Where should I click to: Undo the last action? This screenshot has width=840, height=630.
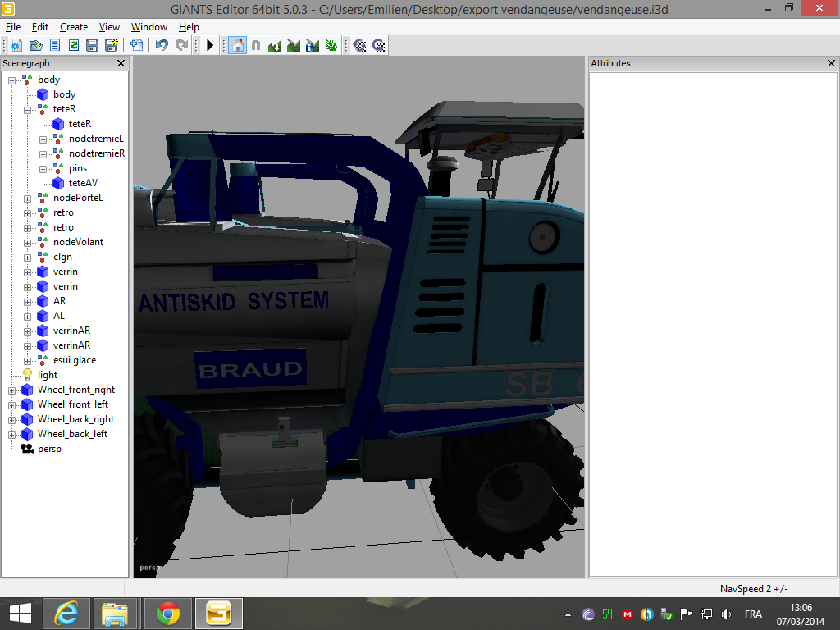click(x=162, y=46)
